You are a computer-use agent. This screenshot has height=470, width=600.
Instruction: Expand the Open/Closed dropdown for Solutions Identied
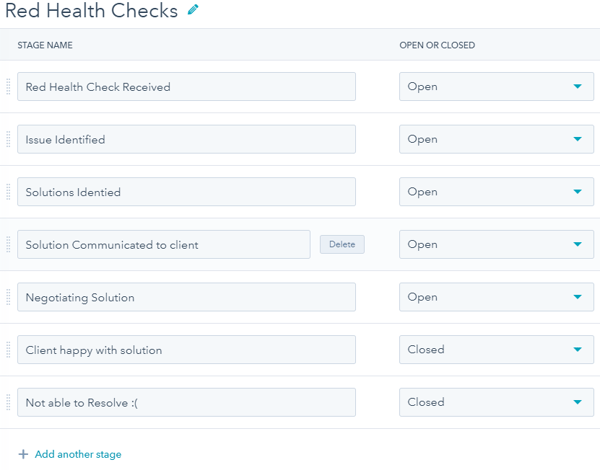[496, 192]
